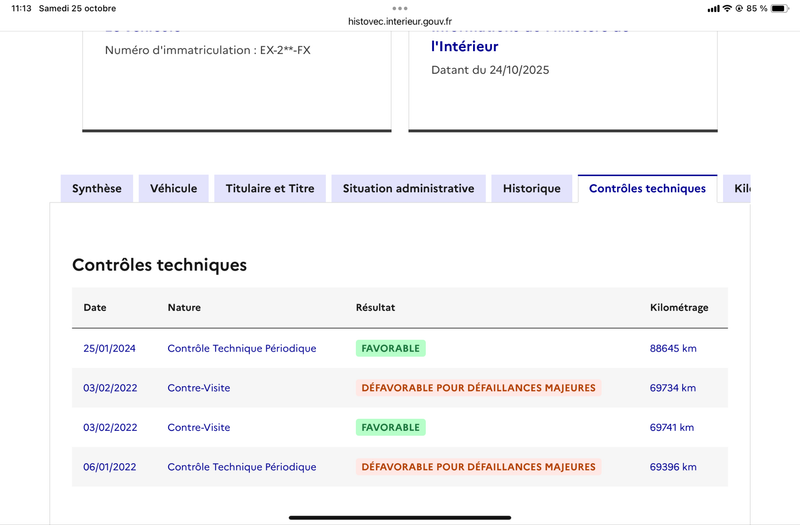Image resolution: width=800 pixels, height=525 pixels.
Task: Click the FAVORABLE badge for 25/01/2024
Action: click(391, 348)
